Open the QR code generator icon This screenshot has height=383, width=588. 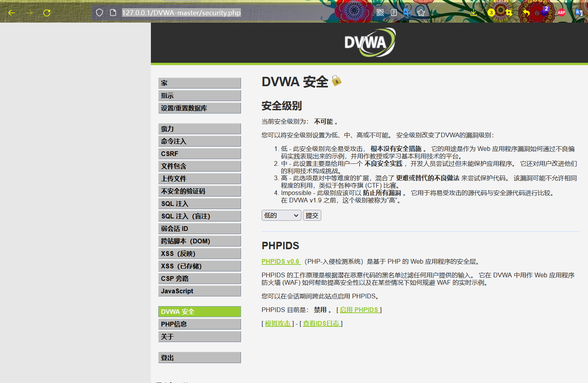tap(380, 12)
